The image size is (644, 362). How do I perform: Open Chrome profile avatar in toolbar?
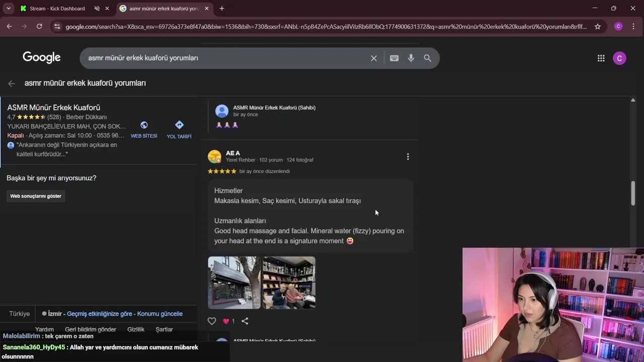618,27
